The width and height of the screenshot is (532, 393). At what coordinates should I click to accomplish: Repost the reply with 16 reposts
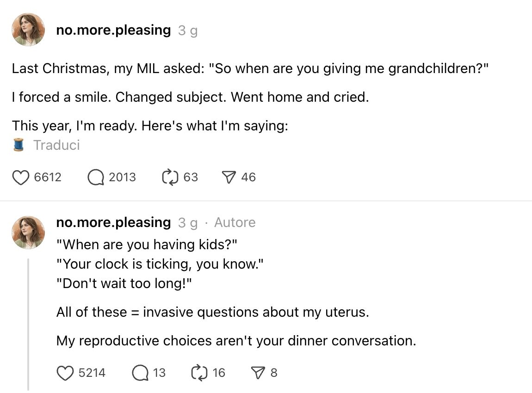pyautogui.click(x=199, y=373)
